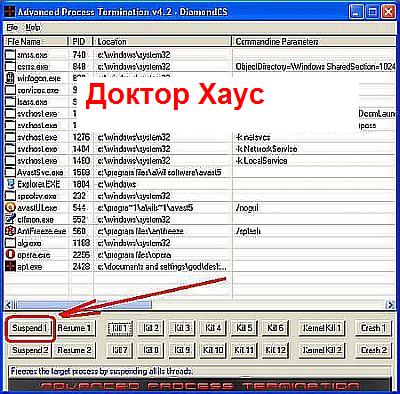Click the apt.exe process icon
Image resolution: width=400 pixels, height=394 pixels.
10,267
